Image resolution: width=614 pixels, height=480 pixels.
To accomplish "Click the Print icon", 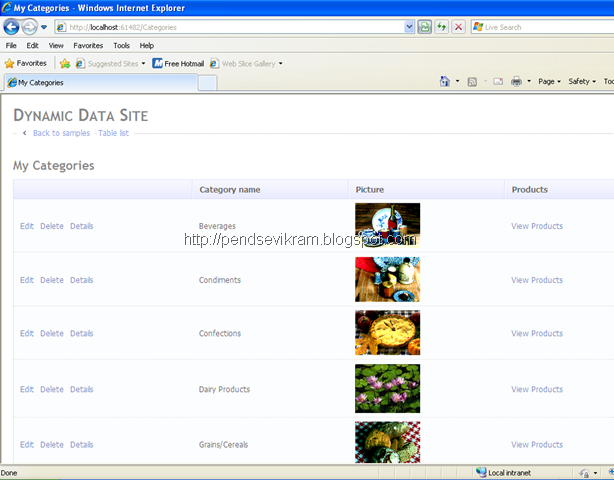I will (x=516, y=81).
